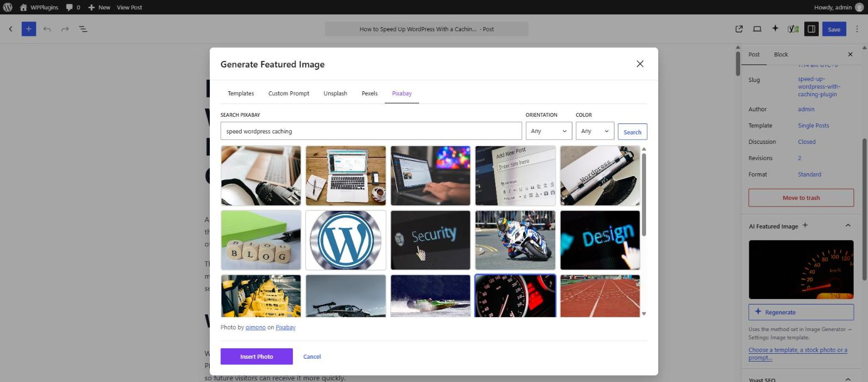Viewport: 868px width, 382px height.
Task: Click the Insert Photo button
Action: click(256, 357)
